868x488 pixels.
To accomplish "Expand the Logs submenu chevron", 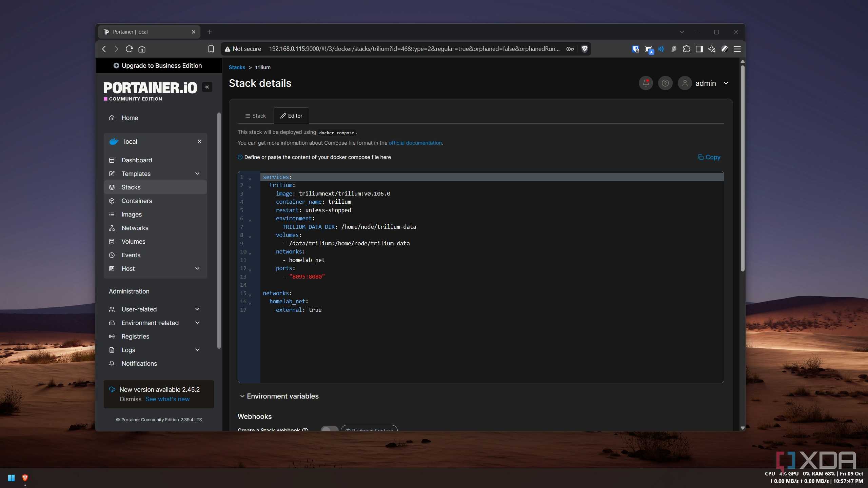I will (197, 350).
